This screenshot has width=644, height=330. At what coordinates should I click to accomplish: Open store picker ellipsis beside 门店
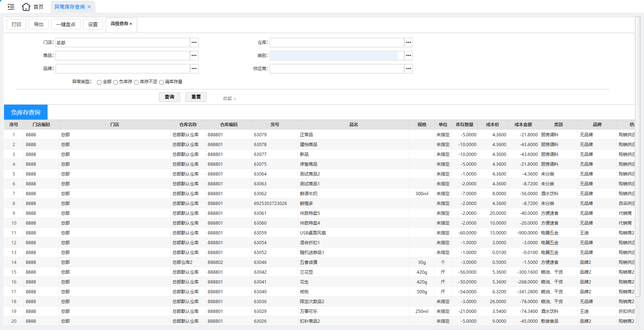[194, 43]
